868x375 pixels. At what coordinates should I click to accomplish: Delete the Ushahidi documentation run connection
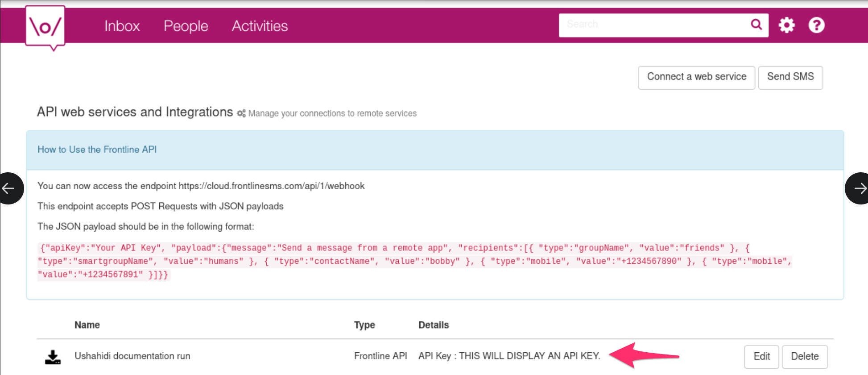pyautogui.click(x=804, y=356)
